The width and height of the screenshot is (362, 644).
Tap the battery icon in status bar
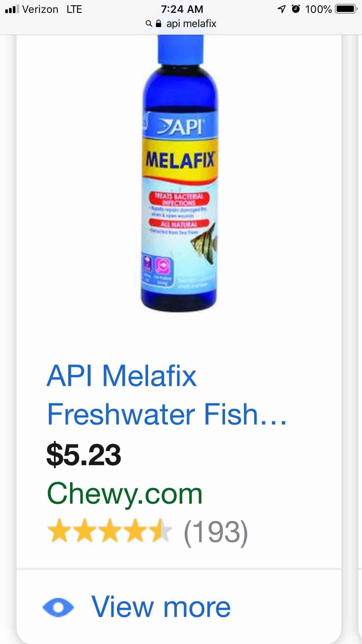coord(346,9)
